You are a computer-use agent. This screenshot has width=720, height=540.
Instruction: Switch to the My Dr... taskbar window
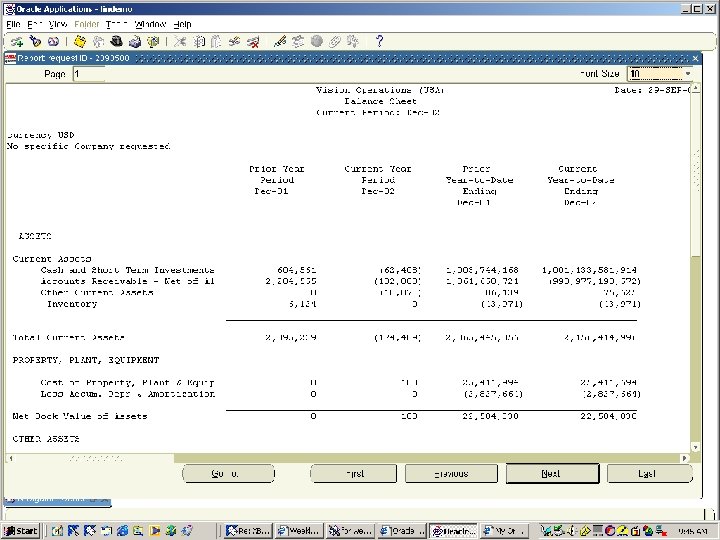point(505,531)
